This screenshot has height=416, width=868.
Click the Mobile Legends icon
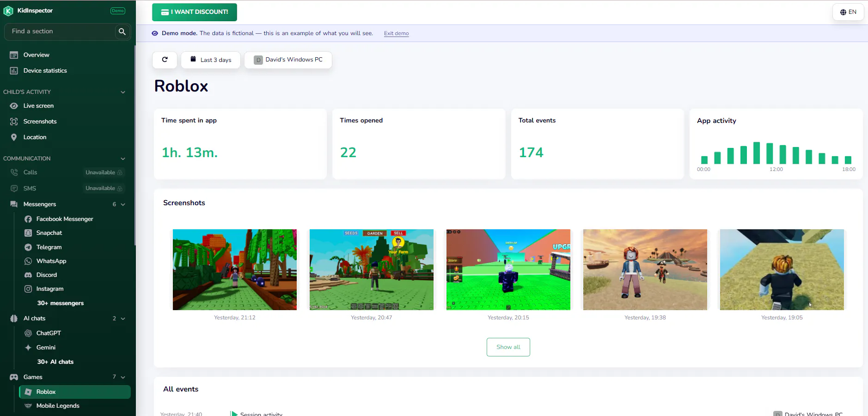coord(28,406)
